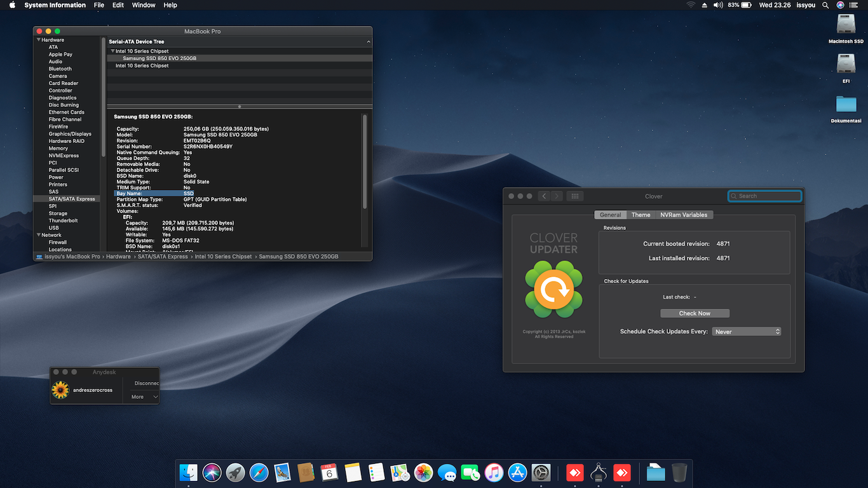Open the Edit menu
The height and width of the screenshot is (488, 868).
click(118, 5)
